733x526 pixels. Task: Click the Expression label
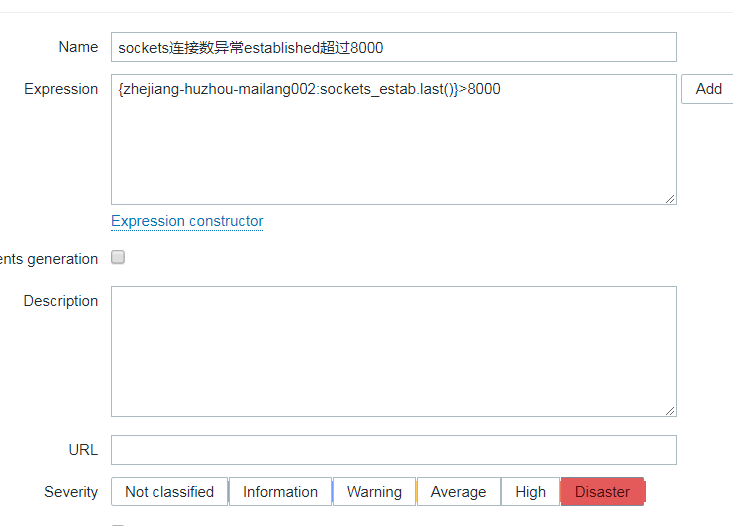point(61,89)
